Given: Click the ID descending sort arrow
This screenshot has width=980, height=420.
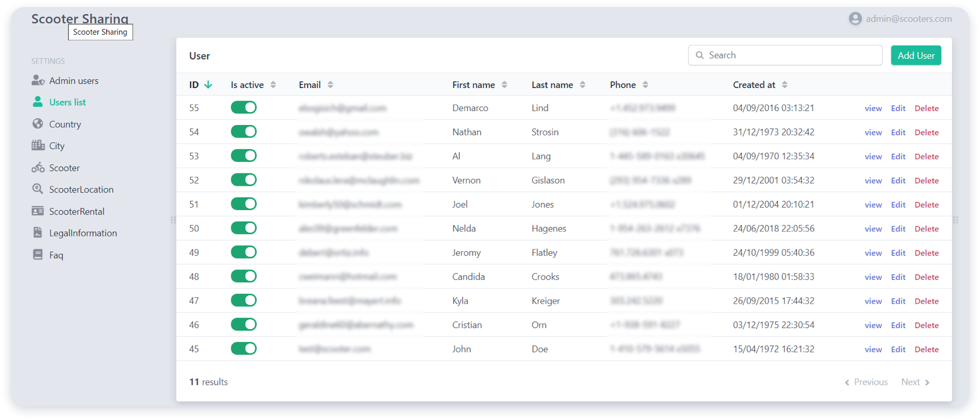Looking at the screenshot, I should [209, 84].
